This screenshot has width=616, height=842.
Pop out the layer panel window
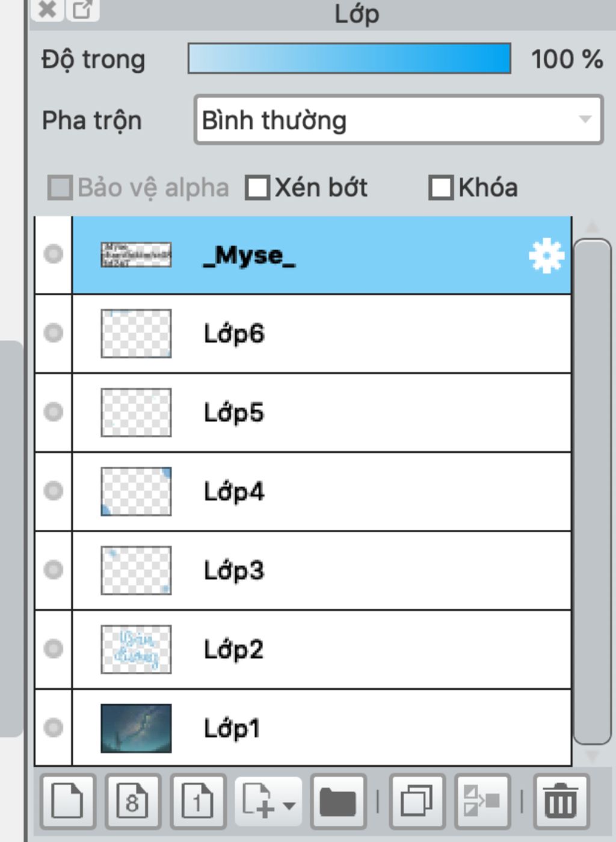[82, 9]
